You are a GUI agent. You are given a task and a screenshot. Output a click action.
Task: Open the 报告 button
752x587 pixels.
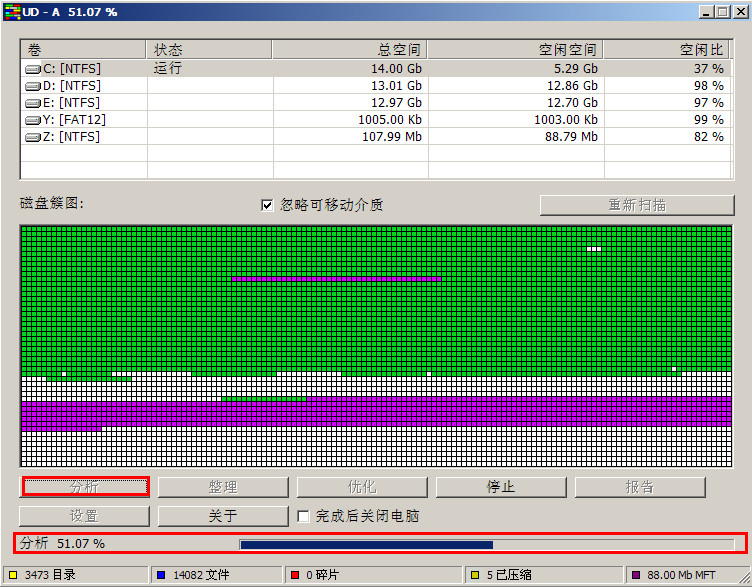click(x=640, y=487)
